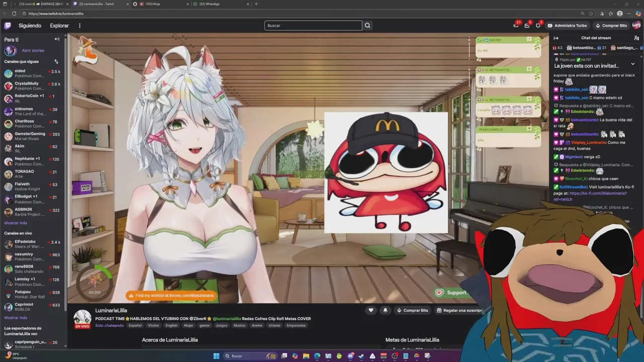The width and height of the screenshot is (644, 362).
Task: Toggle the notification bell for LuminariaLillia
Action: pos(385,310)
